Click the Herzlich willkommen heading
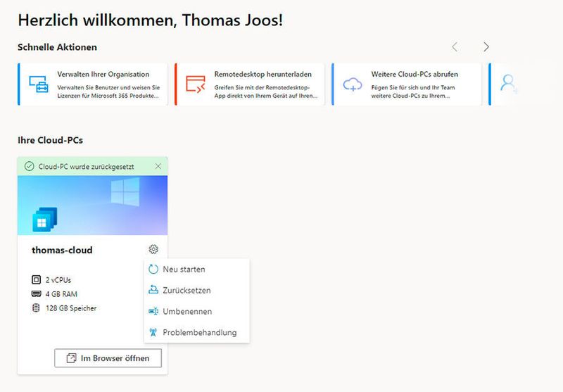The image size is (563, 392). pos(151,20)
